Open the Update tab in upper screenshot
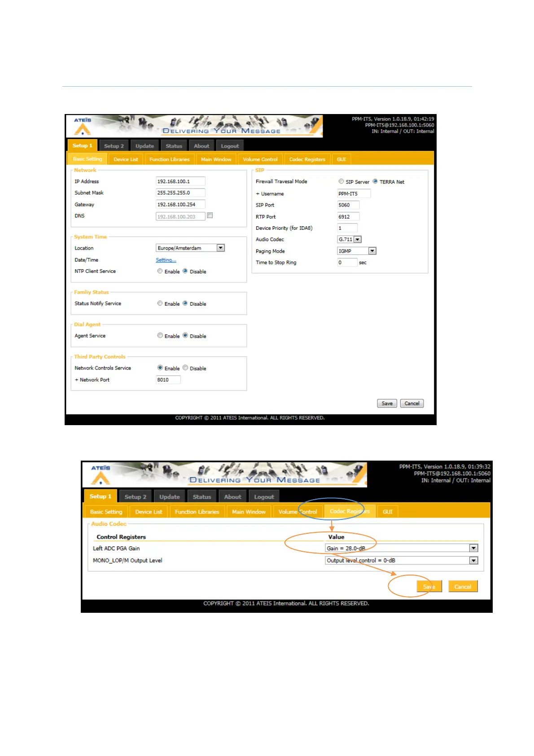Viewport: 534px width, 756px height. pos(144,146)
